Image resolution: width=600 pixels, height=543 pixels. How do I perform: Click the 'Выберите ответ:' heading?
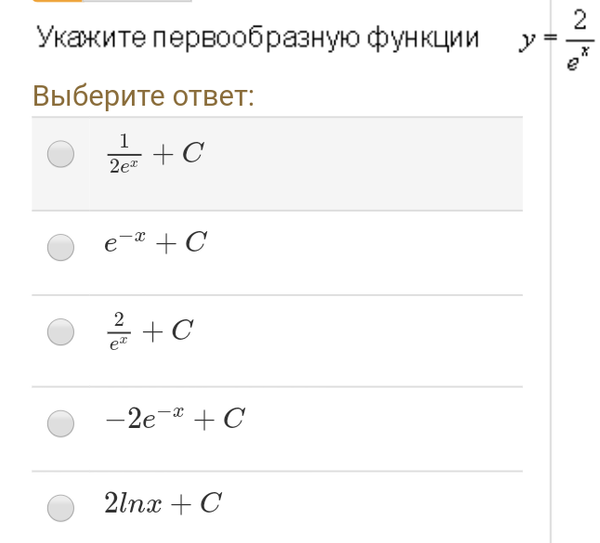143,96
